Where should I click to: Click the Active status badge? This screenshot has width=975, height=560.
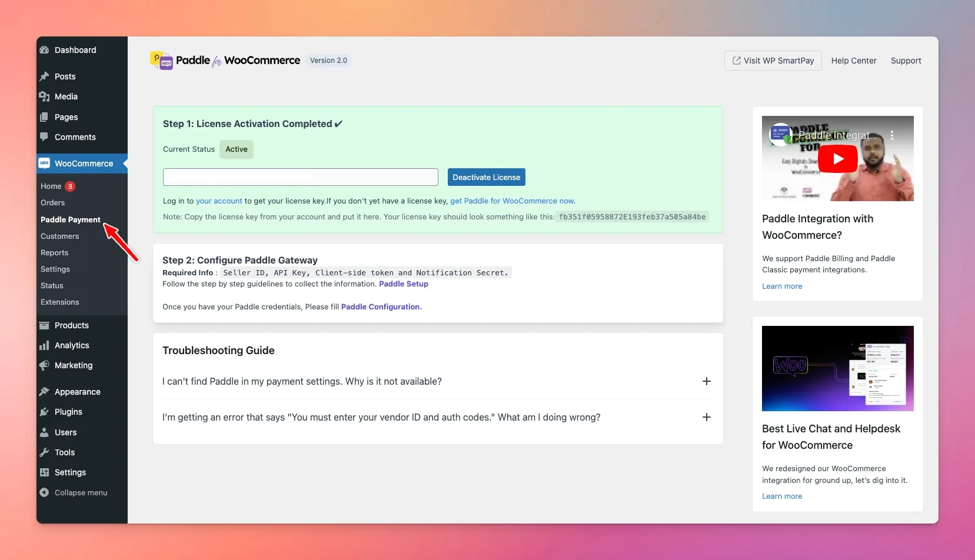[237, 149]
